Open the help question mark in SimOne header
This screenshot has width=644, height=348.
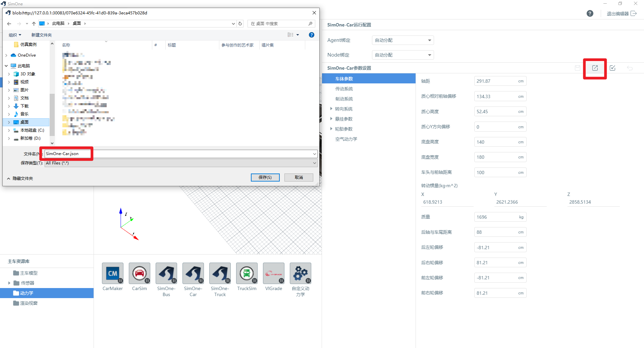point(590,13)
